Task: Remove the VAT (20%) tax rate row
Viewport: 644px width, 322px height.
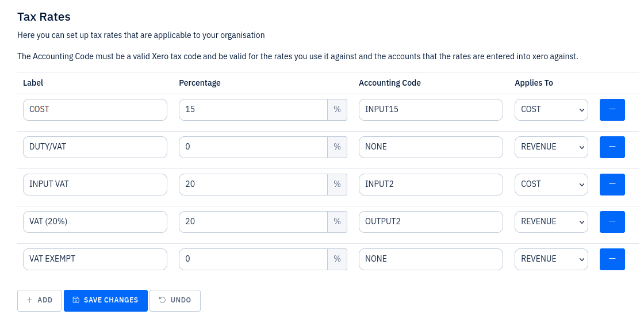Action: [612, 222]
